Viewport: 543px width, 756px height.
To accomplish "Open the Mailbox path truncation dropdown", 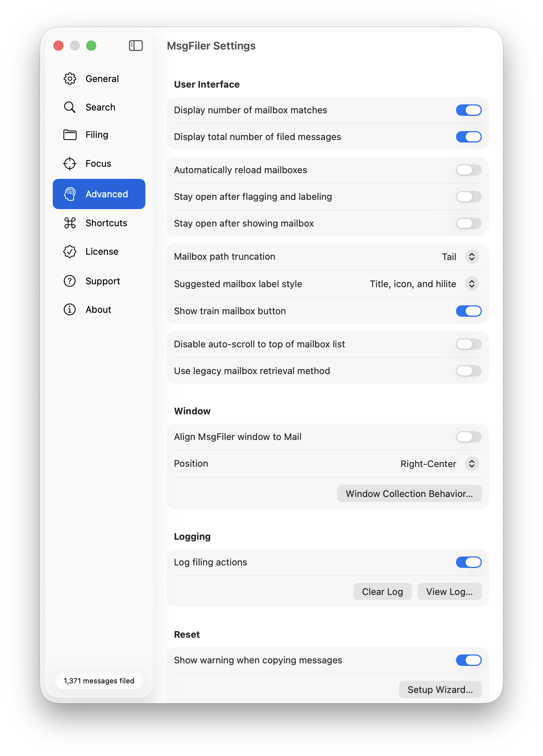I will point(471,257).
